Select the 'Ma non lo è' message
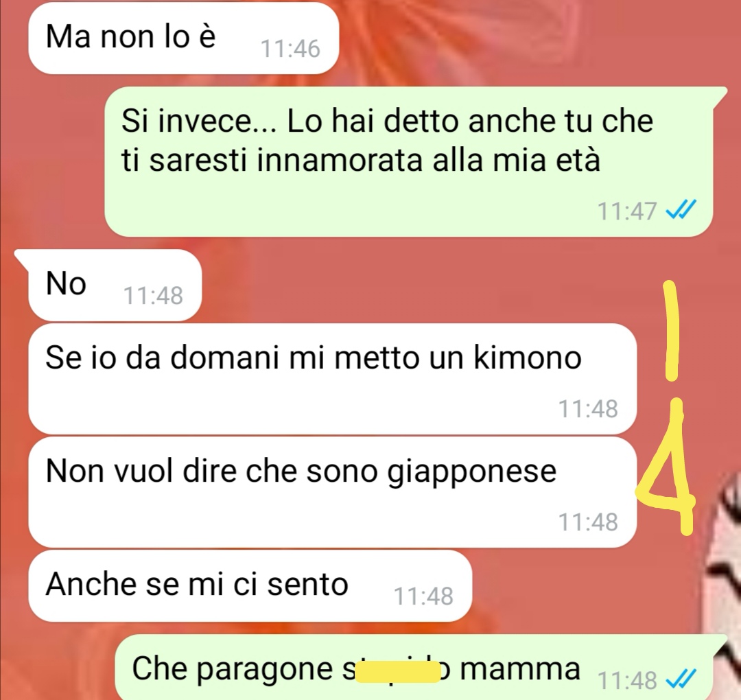 (183, 38)
